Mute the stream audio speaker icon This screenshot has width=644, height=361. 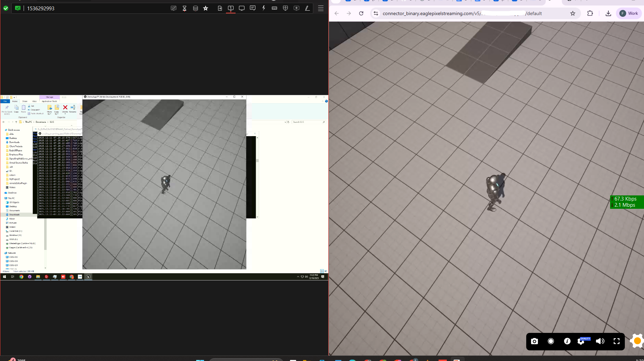600,341
